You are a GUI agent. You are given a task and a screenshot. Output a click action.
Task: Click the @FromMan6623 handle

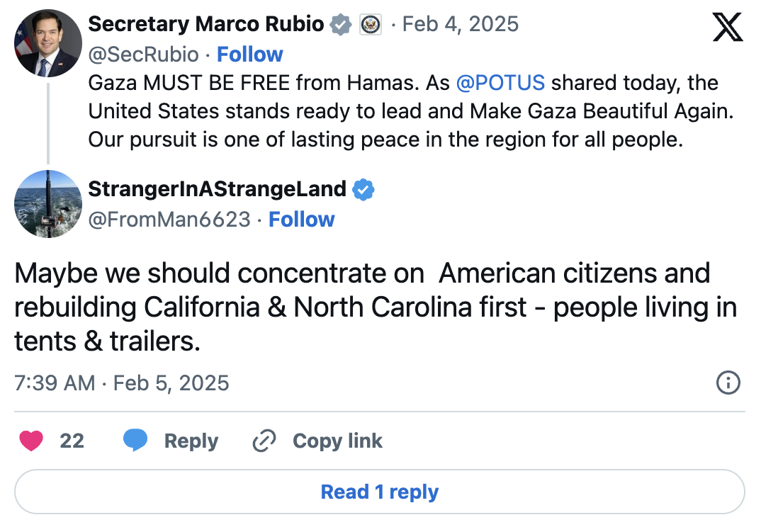(169, 220)
